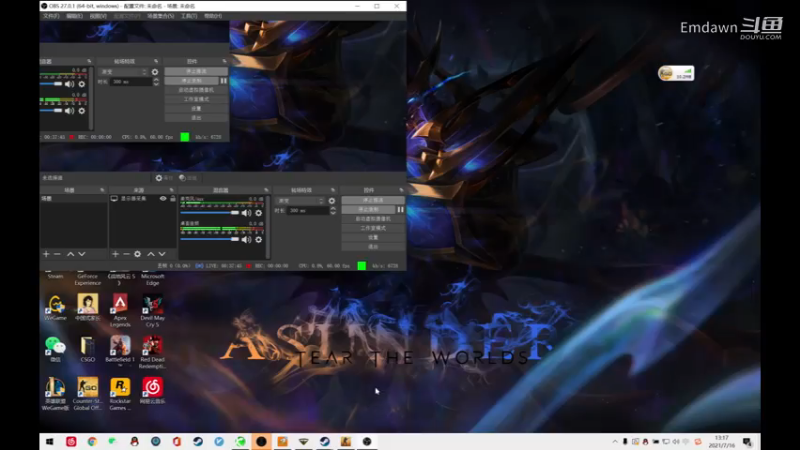Open the 帮助(H) Help menu
800x450 pixels.
pos(213,16)
